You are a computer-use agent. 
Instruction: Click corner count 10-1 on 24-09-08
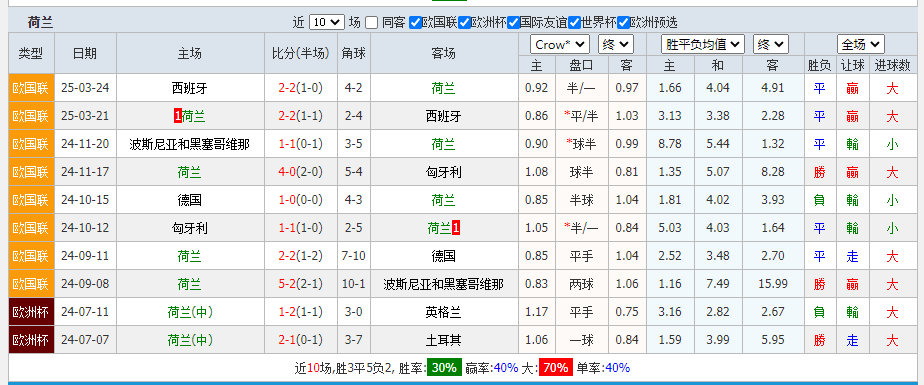[354, 284]
